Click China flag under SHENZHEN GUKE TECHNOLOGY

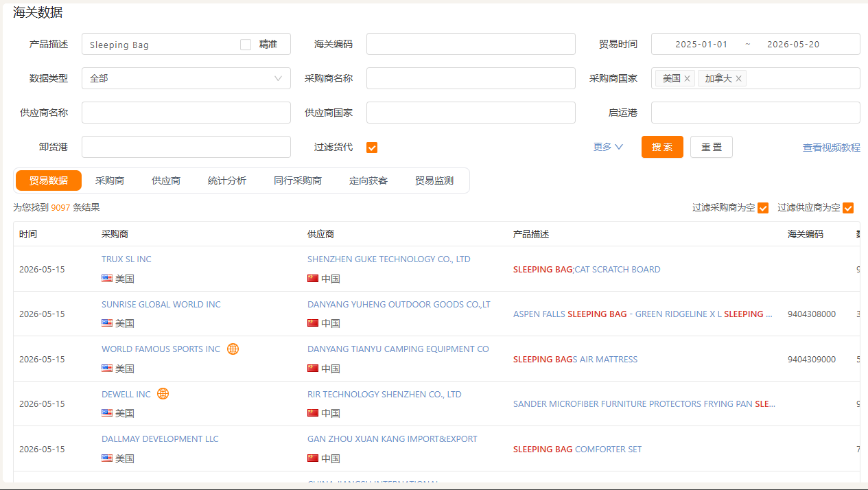[313, 279]
